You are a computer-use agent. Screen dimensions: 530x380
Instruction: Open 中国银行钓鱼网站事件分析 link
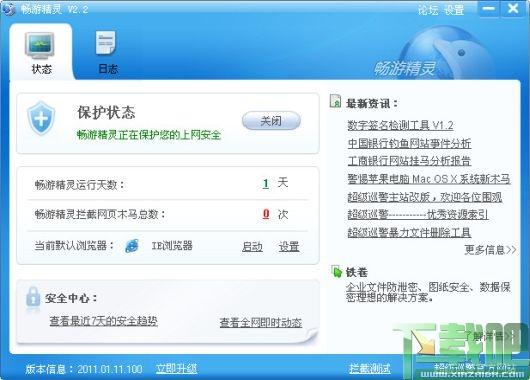point(409,143)
